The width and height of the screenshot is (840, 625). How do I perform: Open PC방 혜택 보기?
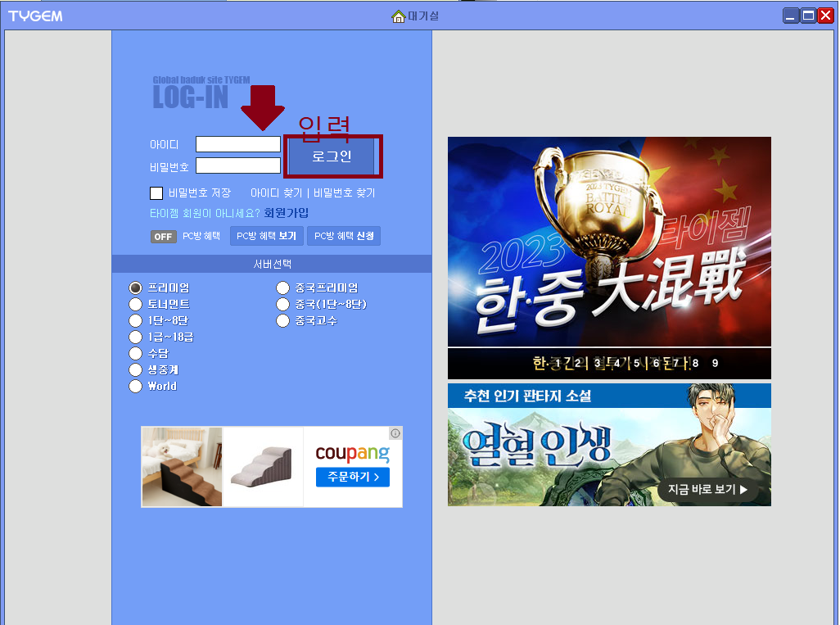click(267, 236)
